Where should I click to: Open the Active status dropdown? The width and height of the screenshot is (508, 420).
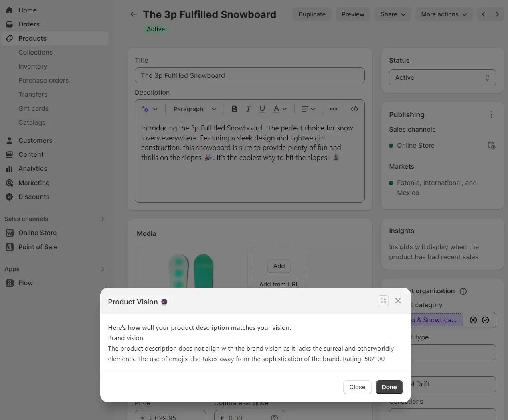(x=442, y=77)
